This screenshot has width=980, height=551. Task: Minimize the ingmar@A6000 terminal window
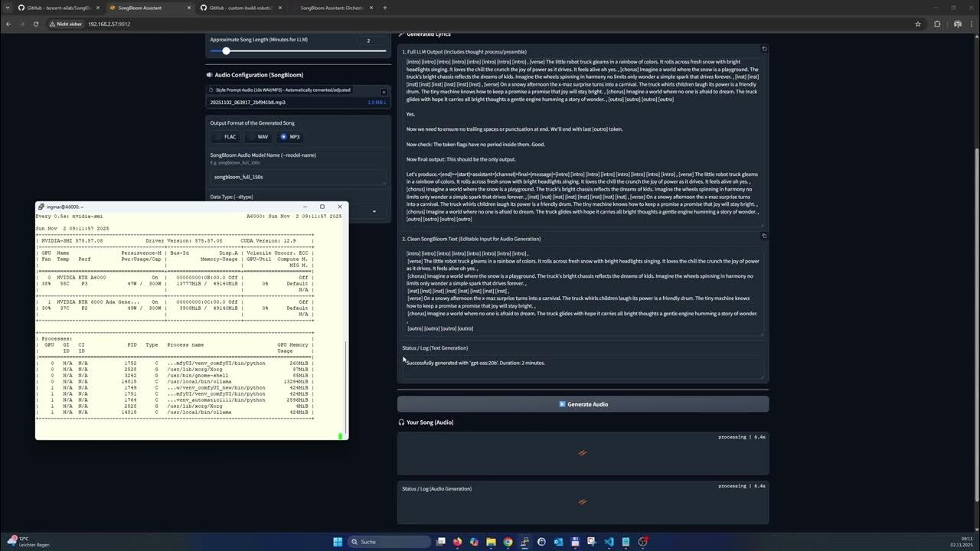coord(305,207)
